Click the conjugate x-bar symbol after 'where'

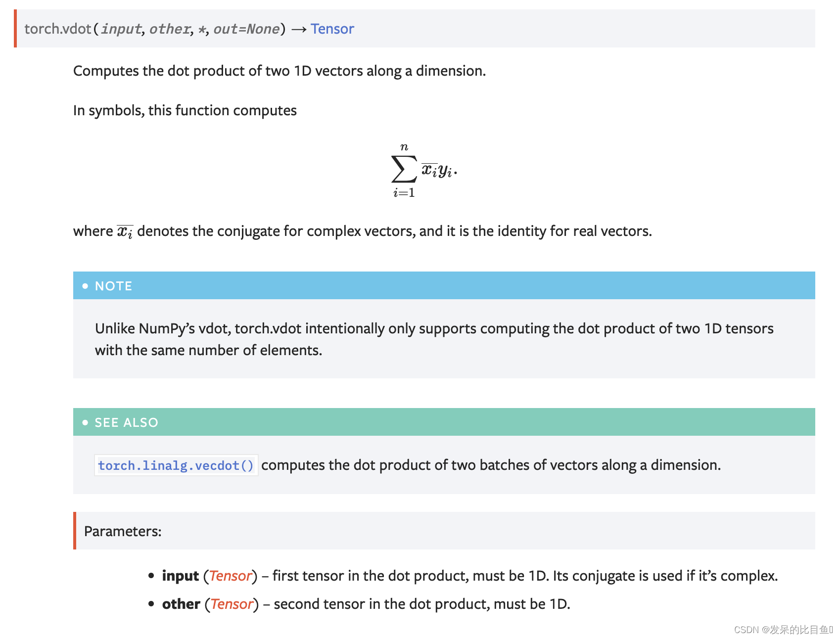[125, 231]
